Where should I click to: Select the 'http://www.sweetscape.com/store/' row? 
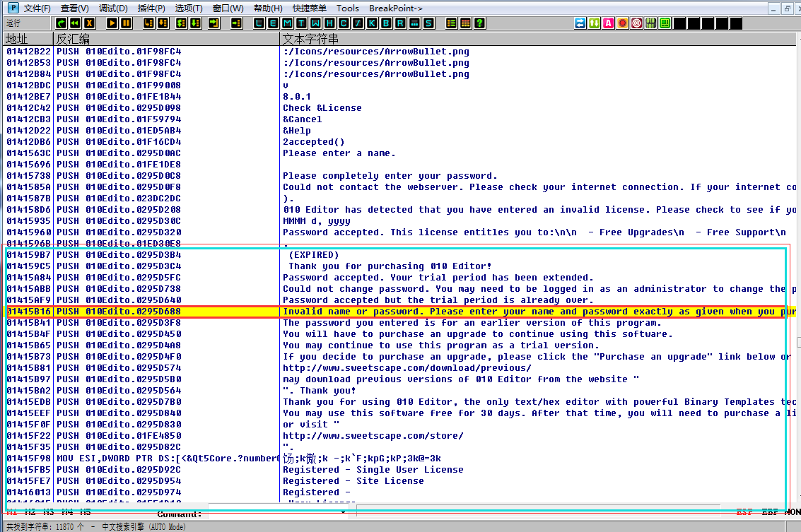400,435
